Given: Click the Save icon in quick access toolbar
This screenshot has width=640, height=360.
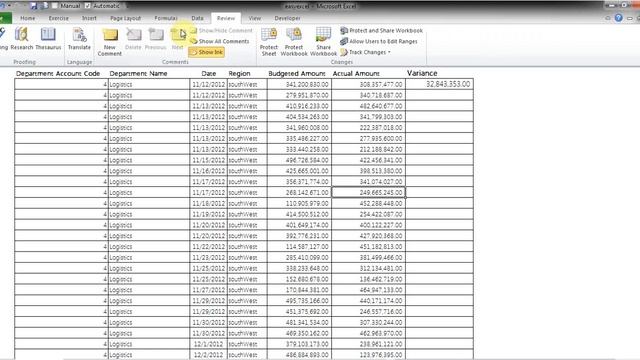Looking at the screenshot, I should [34, 6].
